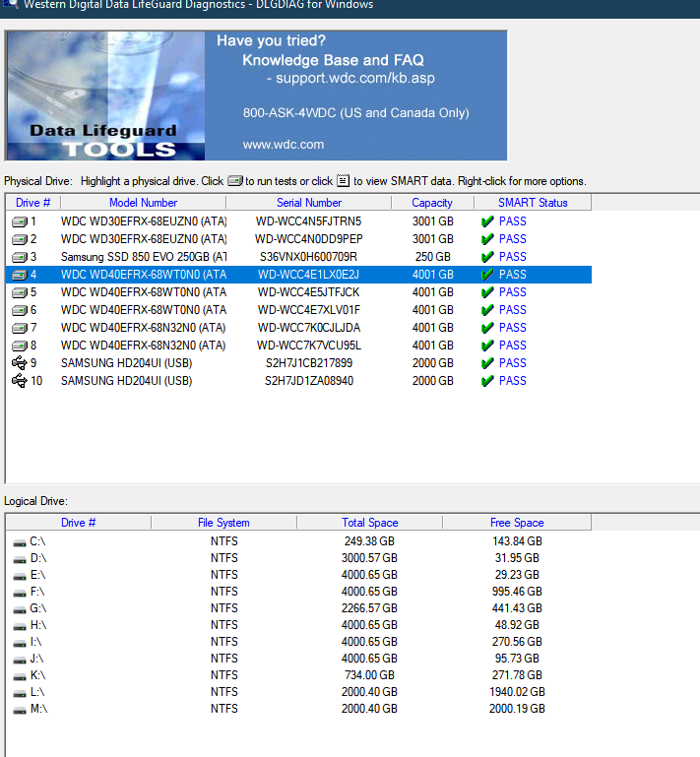The width and height of the screenshot is (700, 757).
Task: Click the hard drive icon for drive 5
Action: 20,292
